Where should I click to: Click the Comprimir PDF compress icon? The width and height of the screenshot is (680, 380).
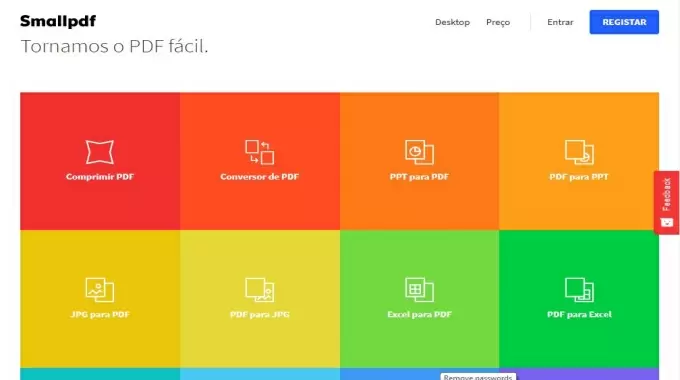100,152
